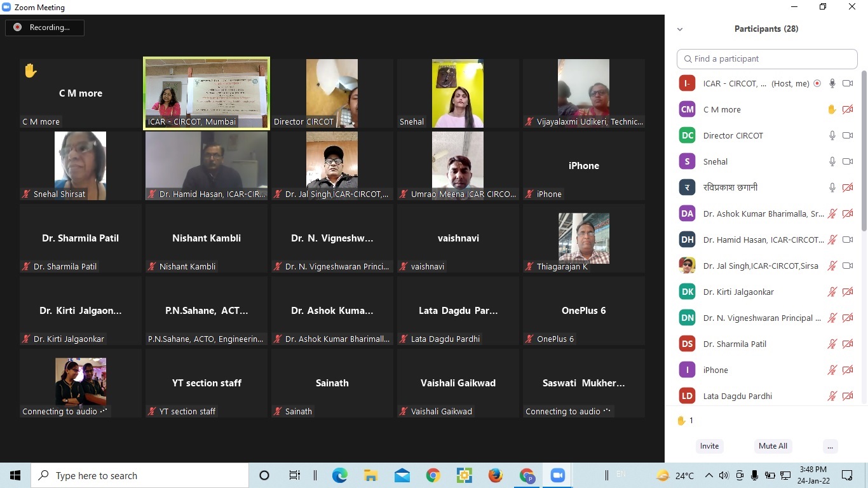Click the Vaishali Gaikwad tile
Viewport: 868px width, 488px height.
458,383
